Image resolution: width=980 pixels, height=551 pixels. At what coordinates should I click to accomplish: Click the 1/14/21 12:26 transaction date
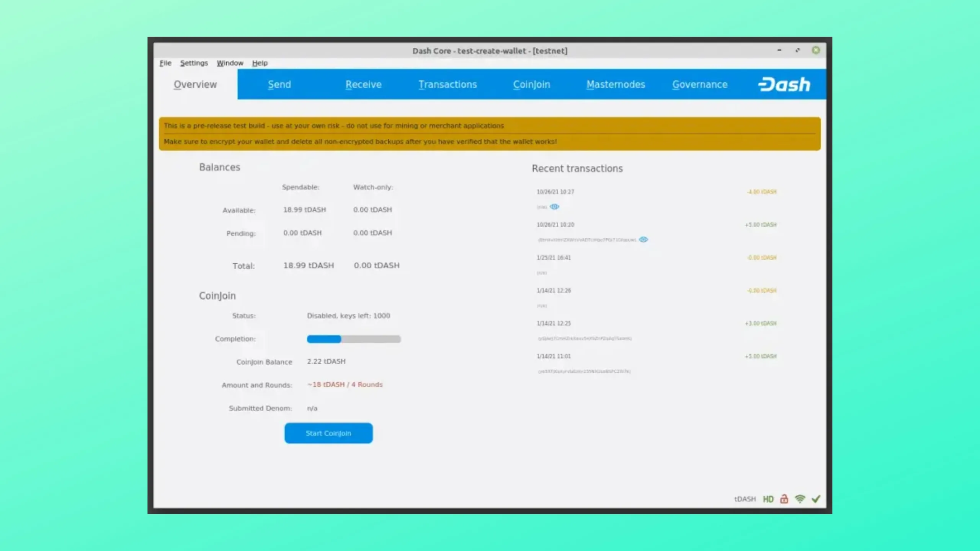[x=554, y=290]
